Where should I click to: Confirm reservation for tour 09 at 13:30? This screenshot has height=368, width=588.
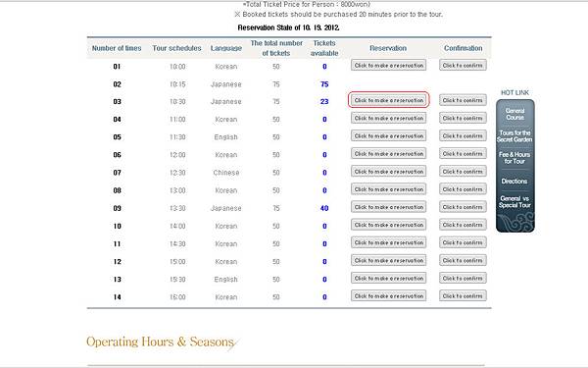pyautogui.click(x=463, y=207)
